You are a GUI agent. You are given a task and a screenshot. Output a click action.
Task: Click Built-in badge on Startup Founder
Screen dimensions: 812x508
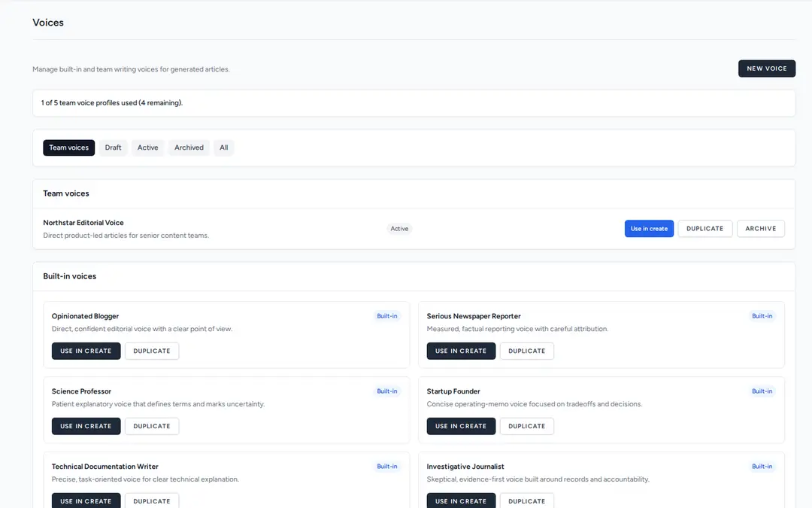pyautogui.click(x=762, y=391)
